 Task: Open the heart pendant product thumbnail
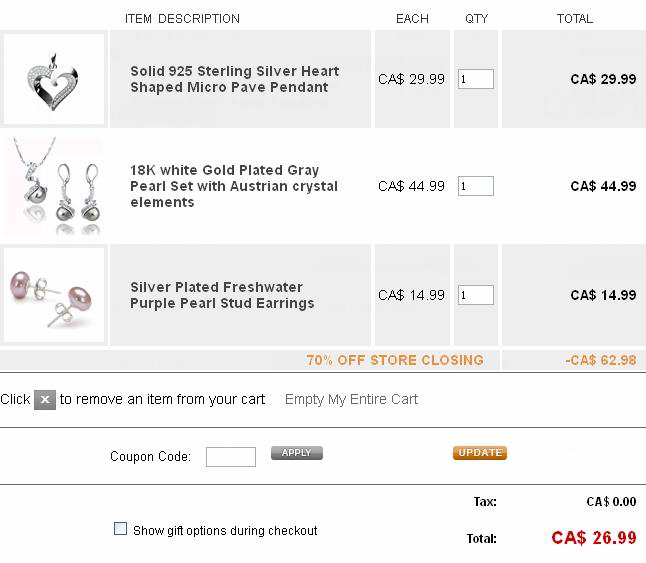[54, 79]
